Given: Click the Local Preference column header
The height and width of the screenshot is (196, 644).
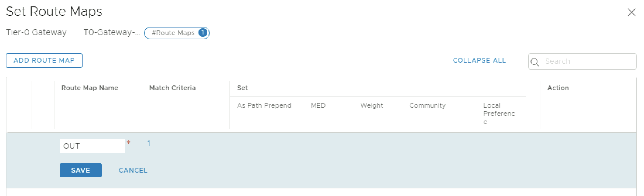Looking at the screenshot, I should pos(499,114).
